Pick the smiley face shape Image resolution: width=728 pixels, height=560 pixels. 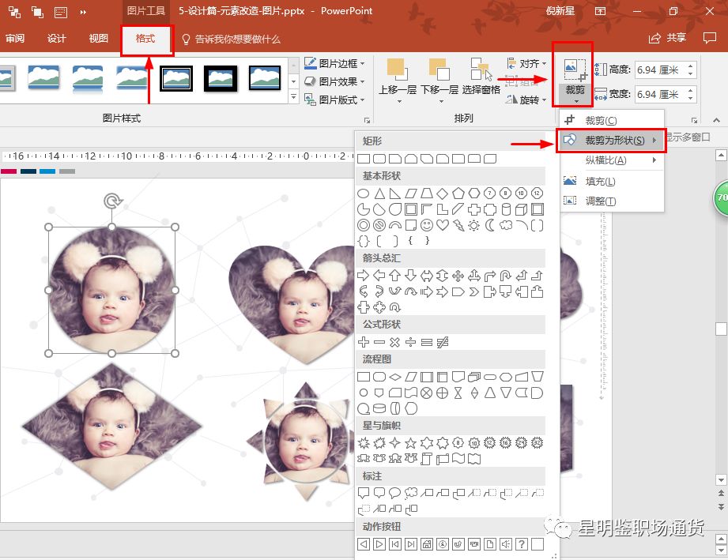tap(427, 226)
